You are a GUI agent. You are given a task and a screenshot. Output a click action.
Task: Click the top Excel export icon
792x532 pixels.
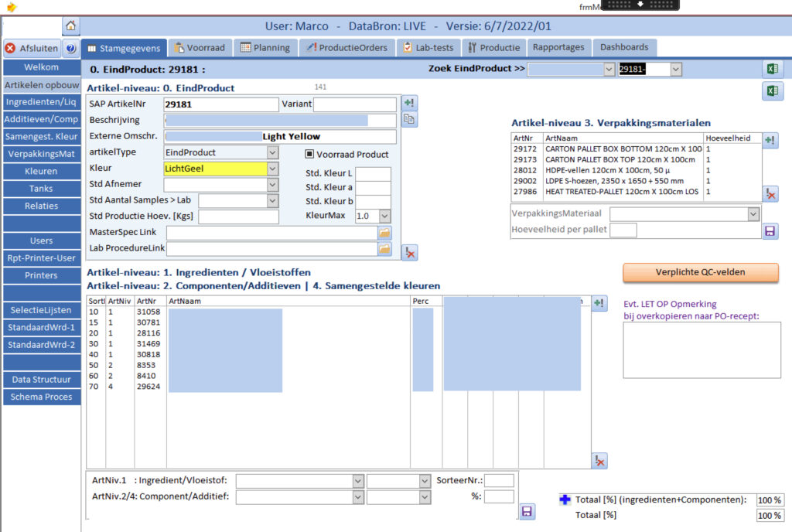tap(770, 69)
